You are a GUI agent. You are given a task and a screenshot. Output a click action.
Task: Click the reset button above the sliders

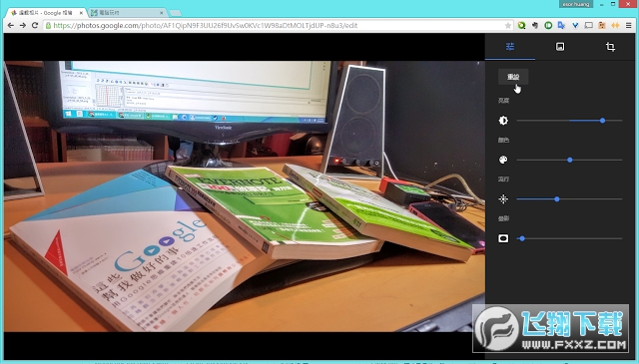[x=513, y=77]
